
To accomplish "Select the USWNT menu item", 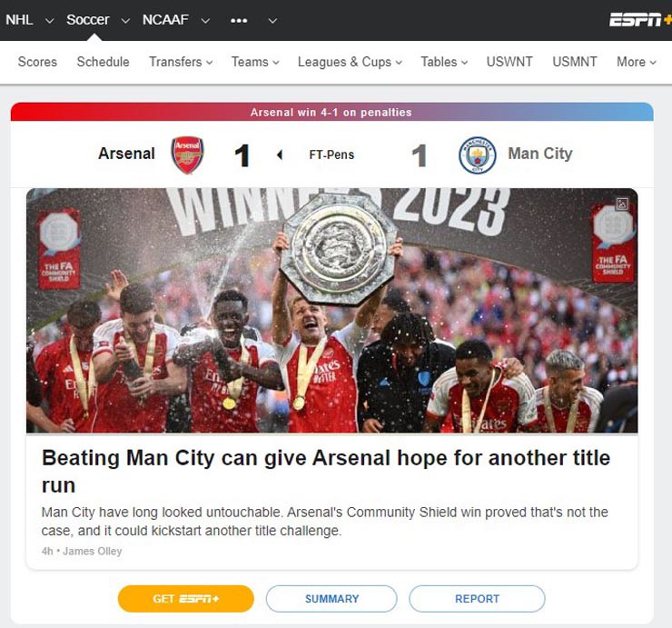I will click(x=509, y=62).
